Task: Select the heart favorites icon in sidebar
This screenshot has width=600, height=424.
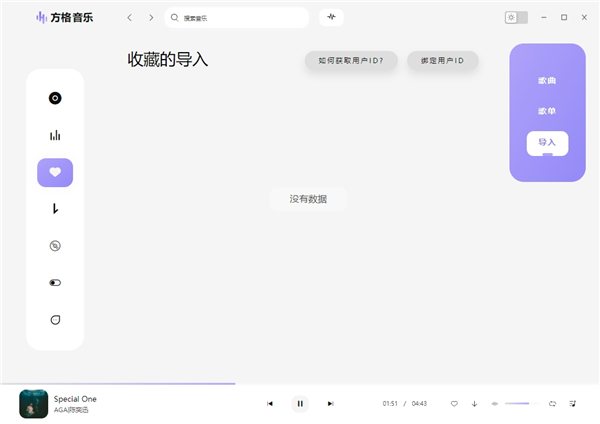Action: coord(55,172)
